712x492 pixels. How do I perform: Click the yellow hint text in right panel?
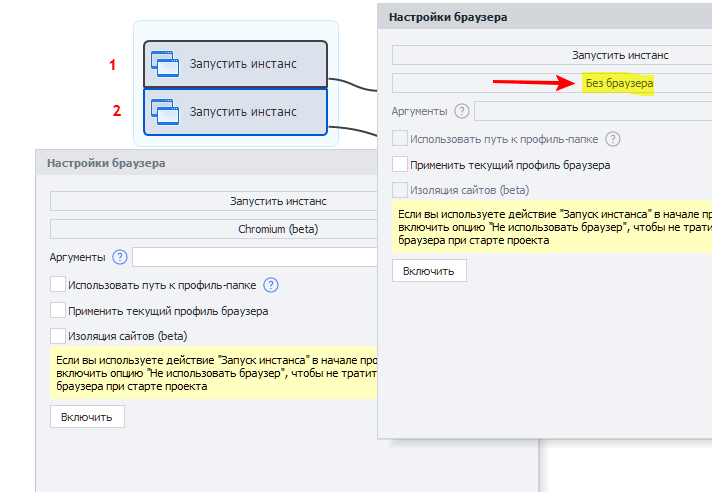point(552,226)
